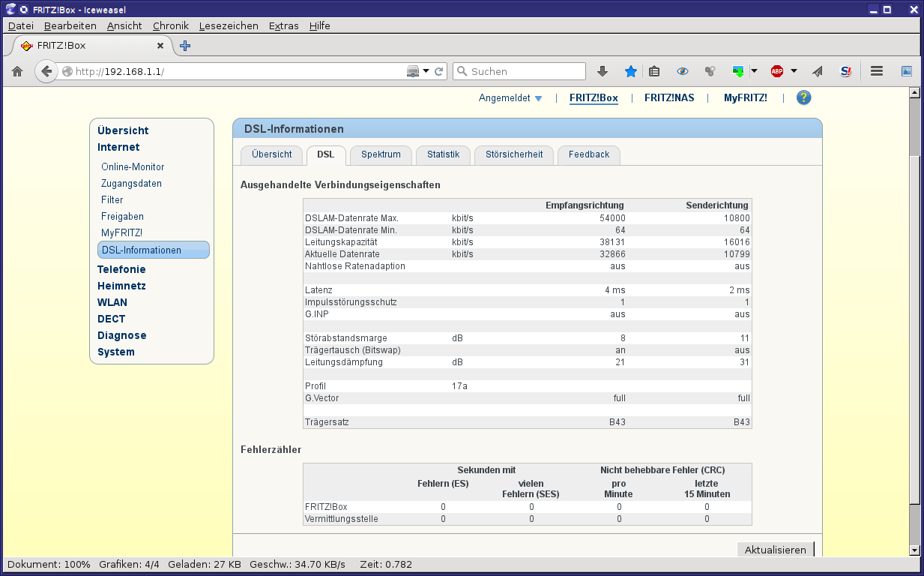This screenshot has width=924, height=576.
Task: Open the FRITZ!NAS link
Action: tap(669, 98)
